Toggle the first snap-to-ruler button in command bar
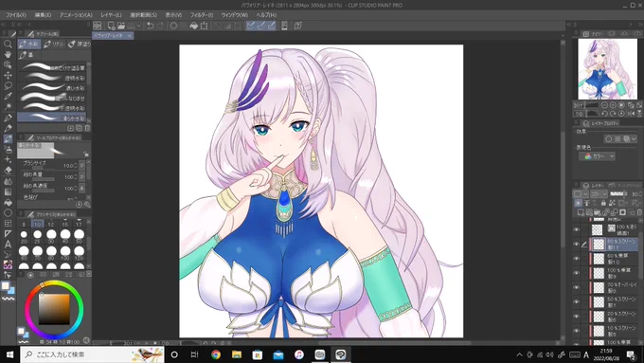 click(251, 26)
